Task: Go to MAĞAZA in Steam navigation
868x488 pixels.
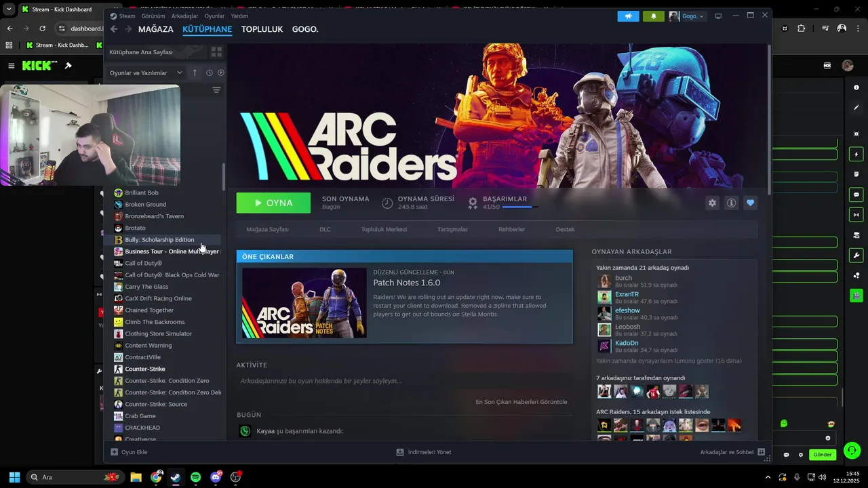Action: click(x=156, y=29)
